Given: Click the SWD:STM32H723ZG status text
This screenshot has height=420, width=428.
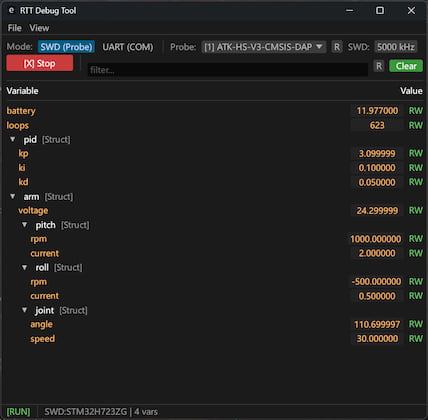Looking at the screenshot, I should (x=86, y=412).
